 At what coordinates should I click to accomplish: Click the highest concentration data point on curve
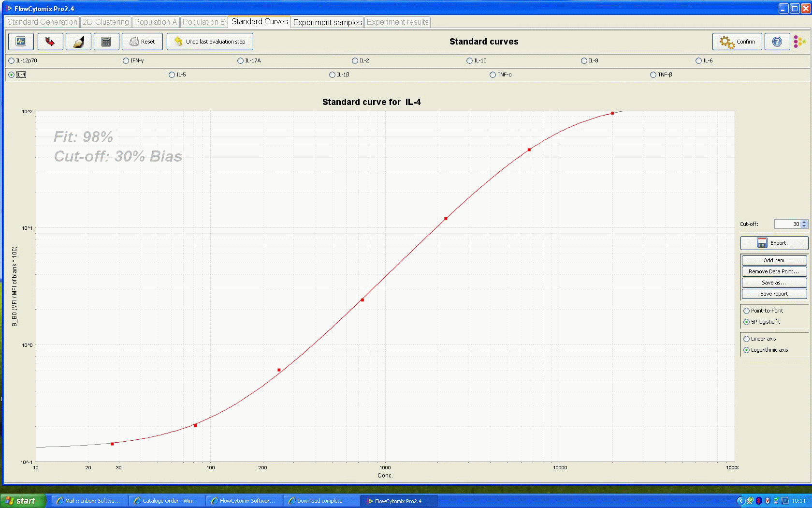pyautogui.click(x=612, y=113)
